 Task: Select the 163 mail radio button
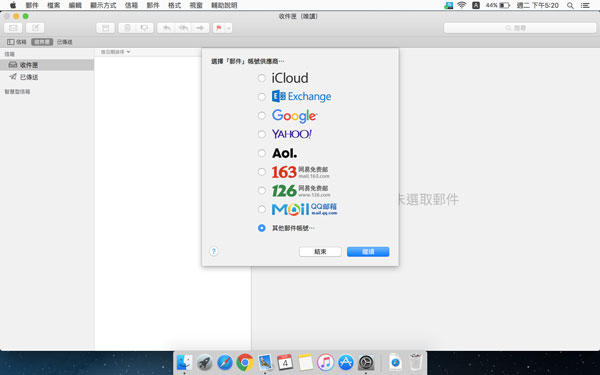[262, 172]
